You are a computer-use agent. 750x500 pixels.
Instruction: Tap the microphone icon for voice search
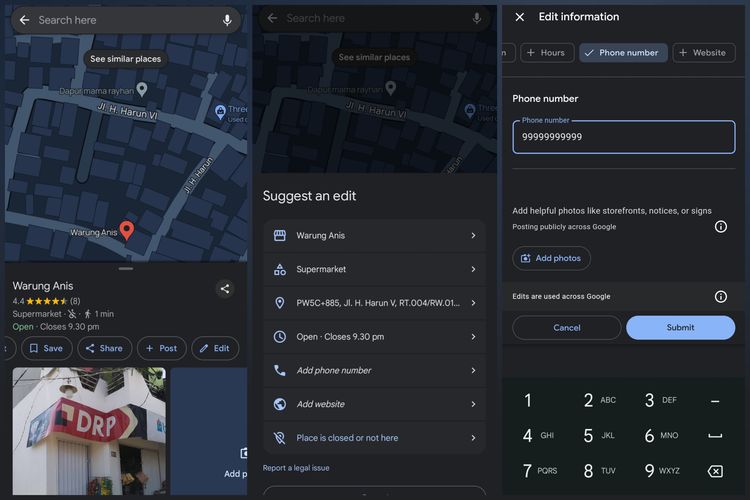(x=227, y=20)
